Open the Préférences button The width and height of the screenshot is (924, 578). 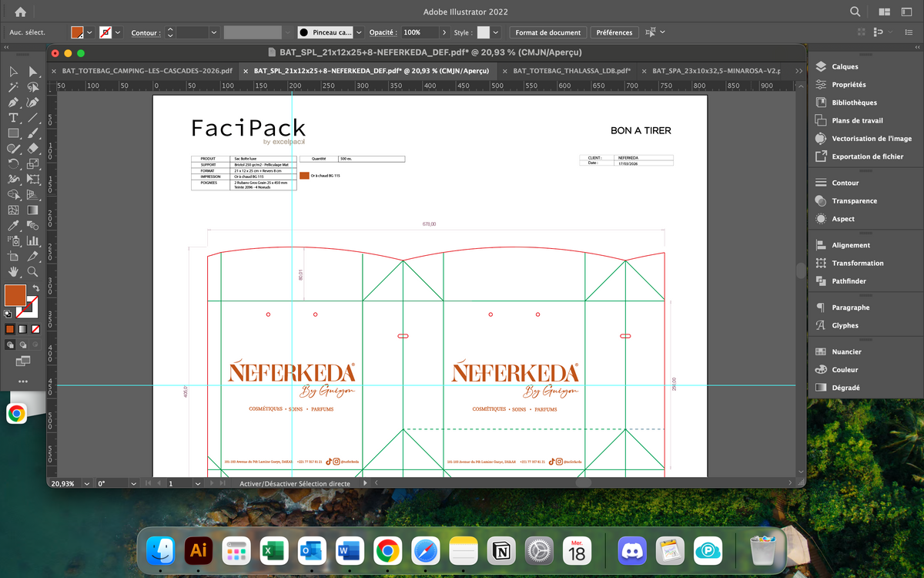click(x=614, y=32)
